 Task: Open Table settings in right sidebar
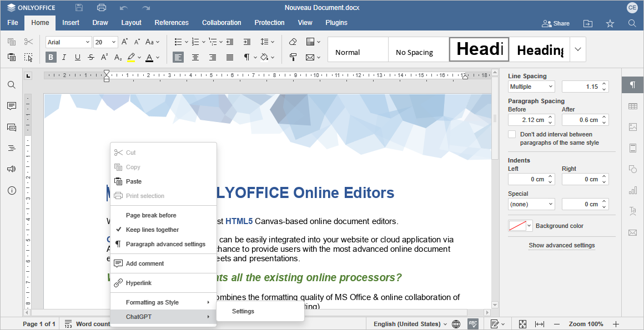[632, 106]
